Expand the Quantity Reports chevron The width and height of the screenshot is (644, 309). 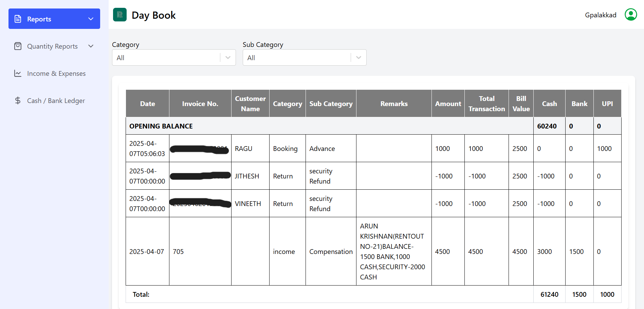pyautogui.click(x=91, y=46)
